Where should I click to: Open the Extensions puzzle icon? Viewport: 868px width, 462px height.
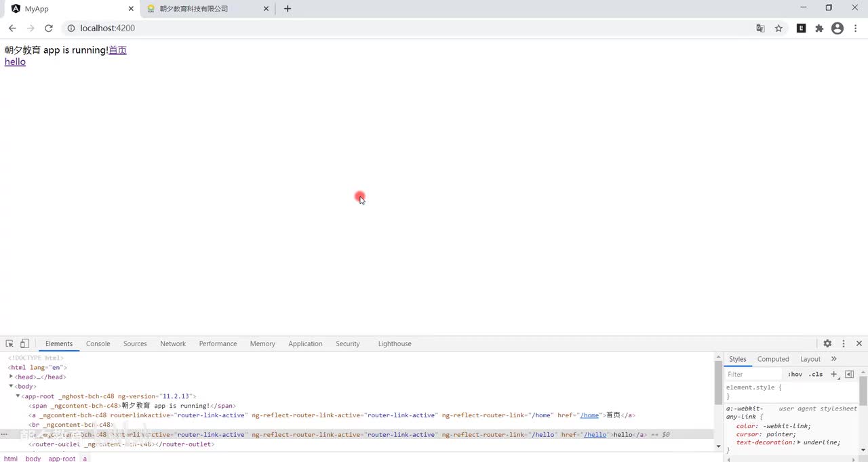[x=819, y=28]
